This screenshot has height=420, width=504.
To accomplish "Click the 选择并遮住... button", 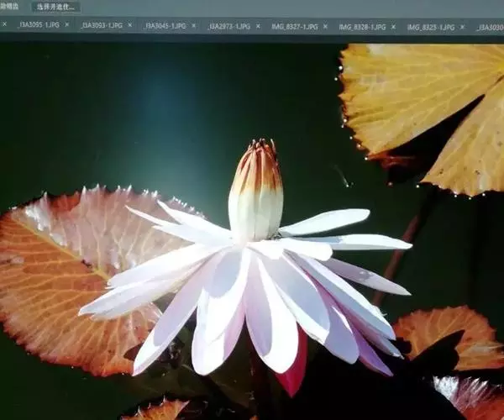I will point(55,7).
